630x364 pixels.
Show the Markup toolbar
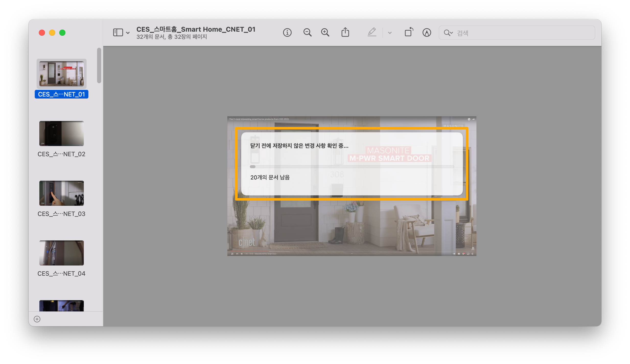427,33
